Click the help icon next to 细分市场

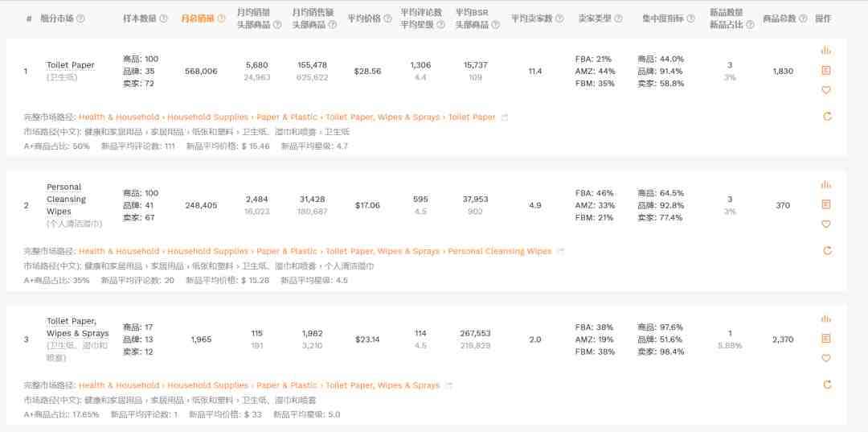coord(80,19)
